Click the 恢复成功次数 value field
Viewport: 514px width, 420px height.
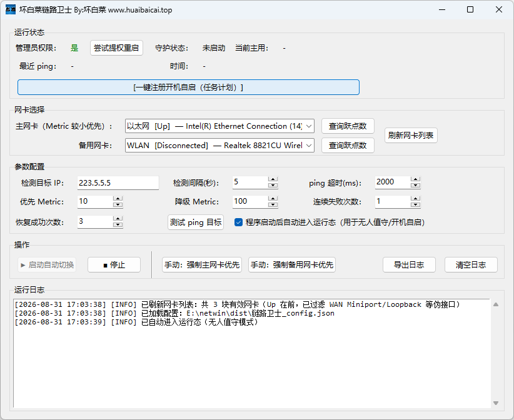95,221
